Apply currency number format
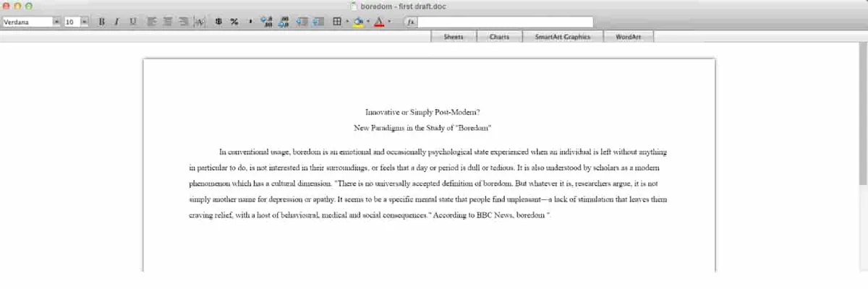 [218, 22]
